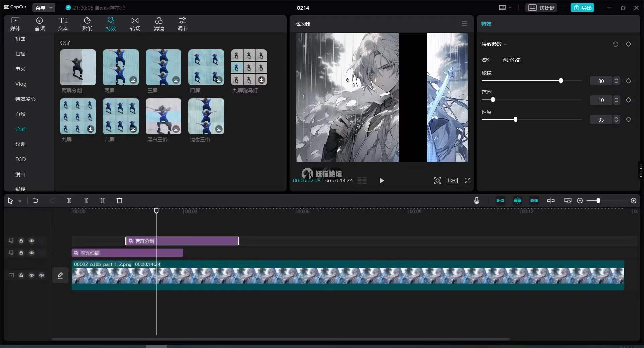Download the 六屏 effect

click(x=133, y=129)
